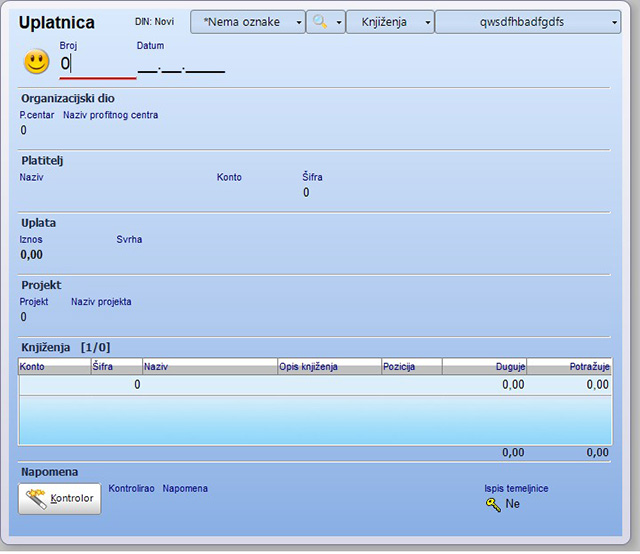
Task: Click the Datum date field
Action: pyautogui.click(x=181, y=66)
